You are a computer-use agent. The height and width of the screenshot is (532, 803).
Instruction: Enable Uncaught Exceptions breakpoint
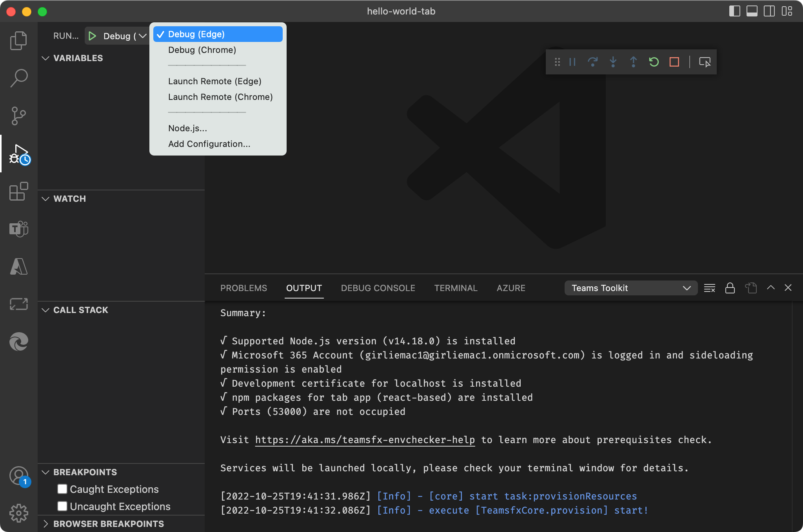point(62,506)
